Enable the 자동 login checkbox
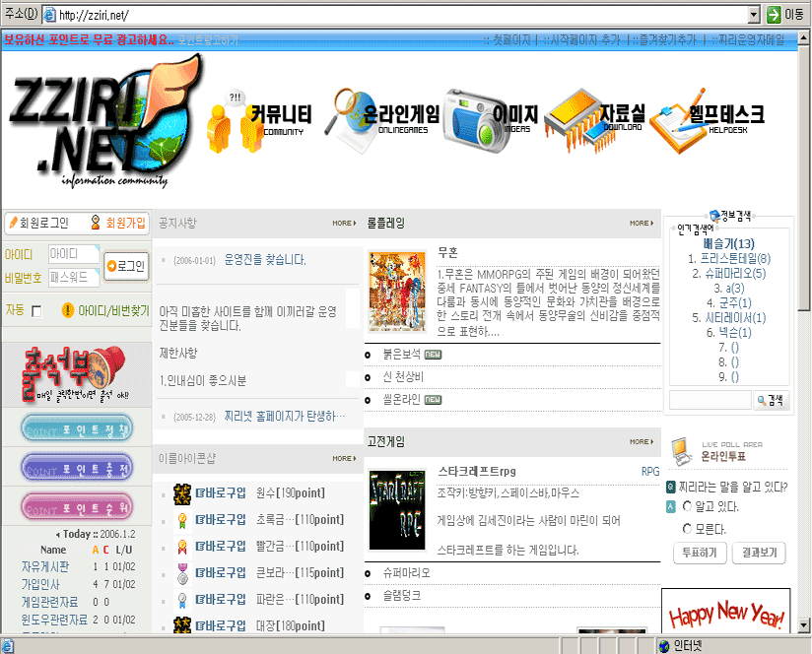This screenshot has height=654, width=812. (37, 311)
